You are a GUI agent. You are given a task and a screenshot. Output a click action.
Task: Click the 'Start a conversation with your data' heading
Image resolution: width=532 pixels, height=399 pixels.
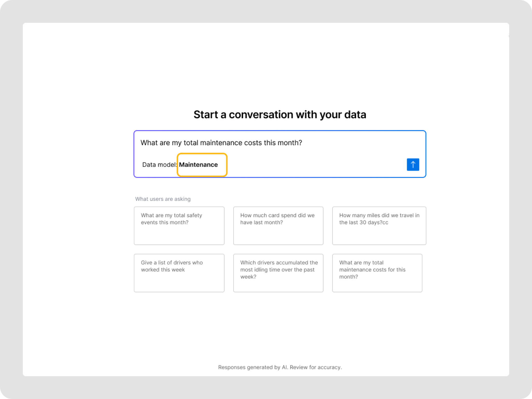pyautogui.click(x=280, y=115)
